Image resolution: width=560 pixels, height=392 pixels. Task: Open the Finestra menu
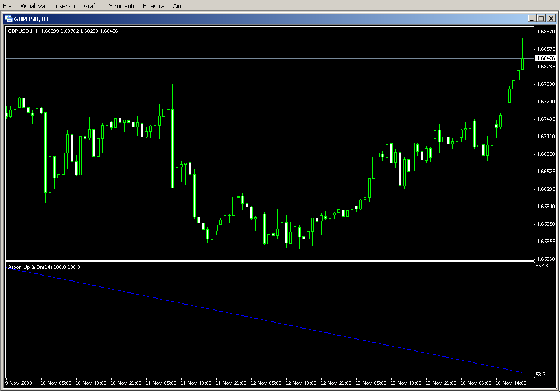(x=153, y=6)
